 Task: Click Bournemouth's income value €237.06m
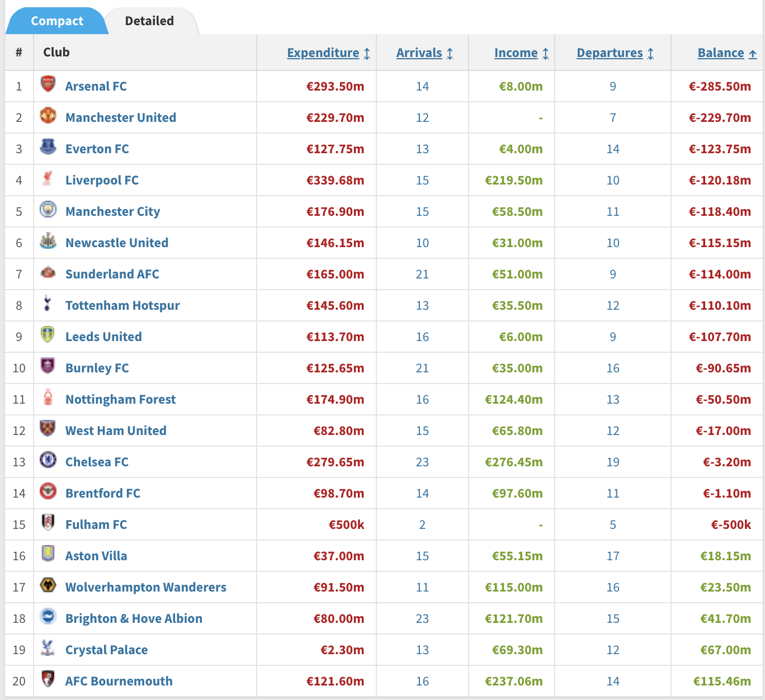(513, 681)
